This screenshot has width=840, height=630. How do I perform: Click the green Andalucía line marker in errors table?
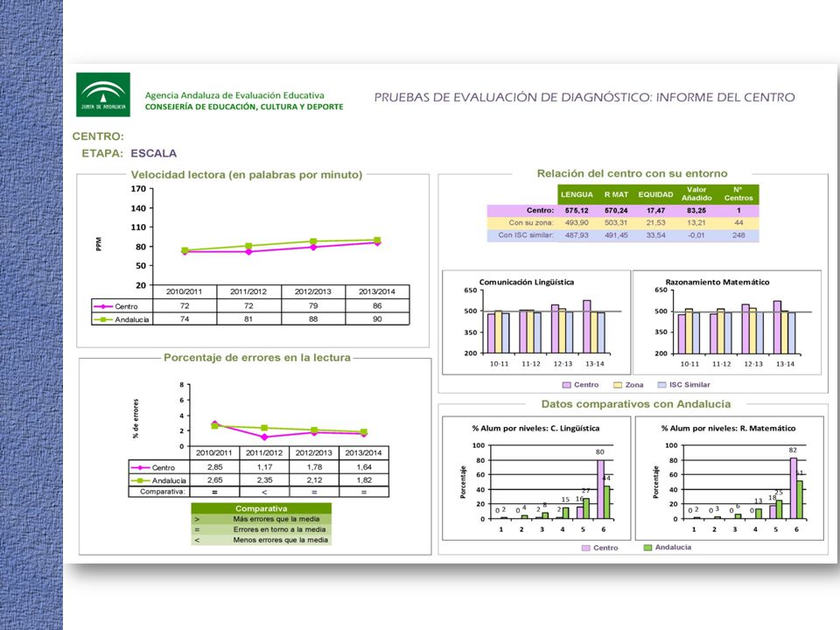140,480
